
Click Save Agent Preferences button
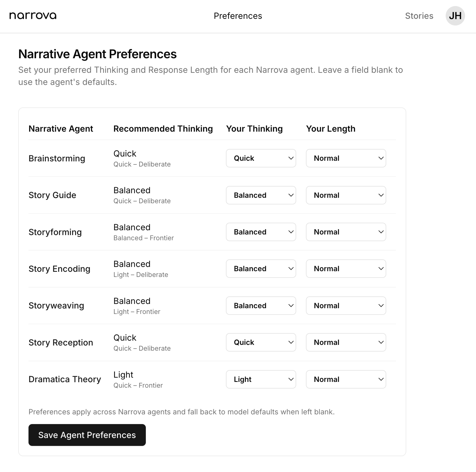[87, 435]
